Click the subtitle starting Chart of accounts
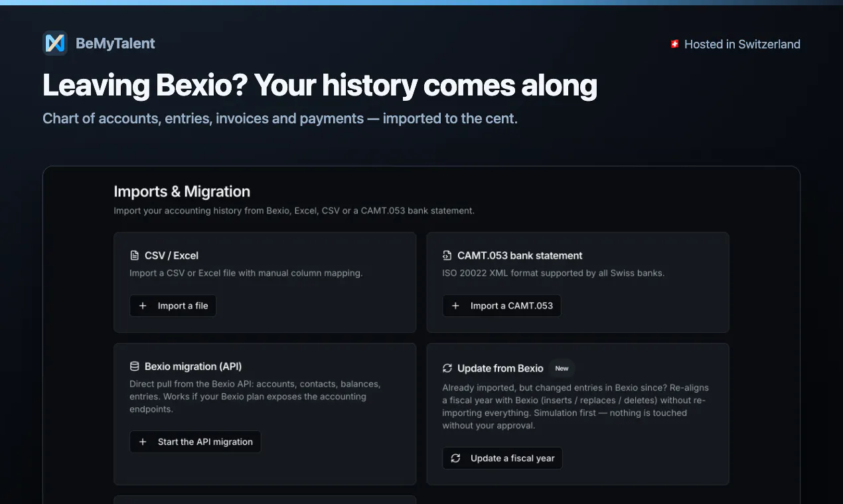The width and height of the screenshot is (843, 504). pyautogui.click(x=280, y=119)
